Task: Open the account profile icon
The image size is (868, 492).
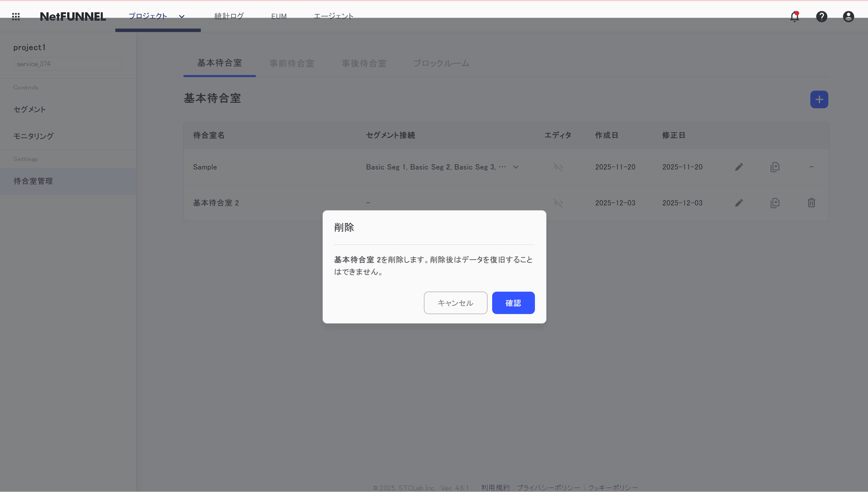Action: 848,16
